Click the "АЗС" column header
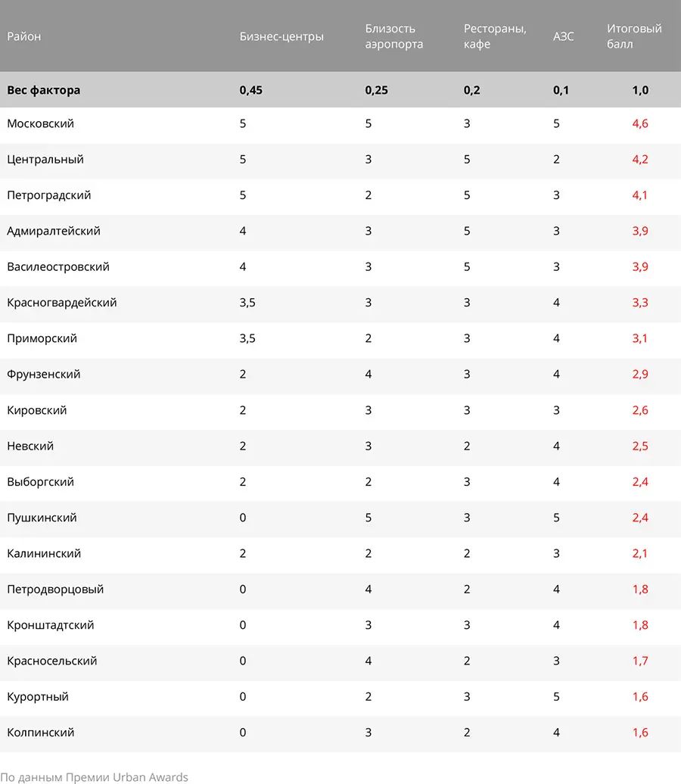 point(564,36)
